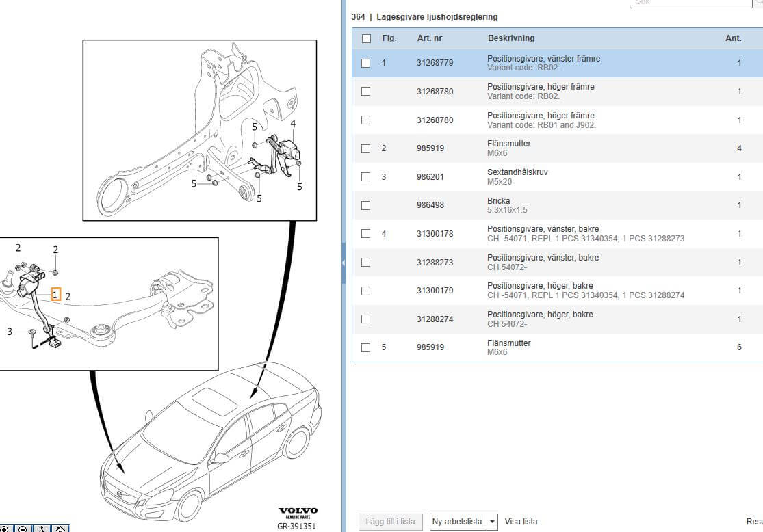
Task: Click 'Variant code: RB01 and J902.' text
Action: pyautogui.click(x=541, y=125)
